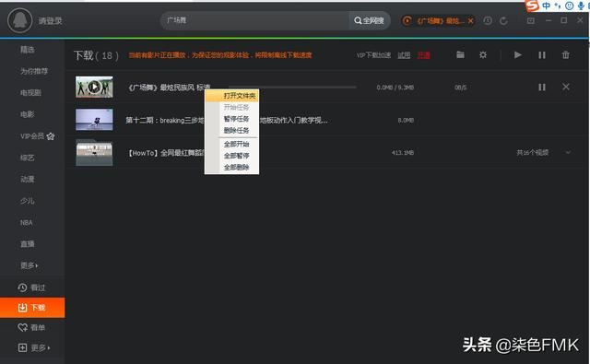Click the Sogou microphone voice input icon

(582, 6)
